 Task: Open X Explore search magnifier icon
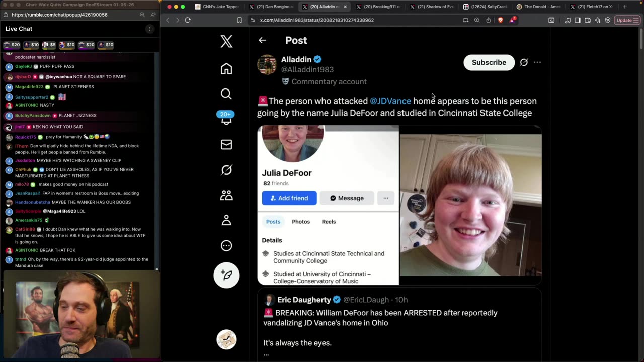coord(226,94)
